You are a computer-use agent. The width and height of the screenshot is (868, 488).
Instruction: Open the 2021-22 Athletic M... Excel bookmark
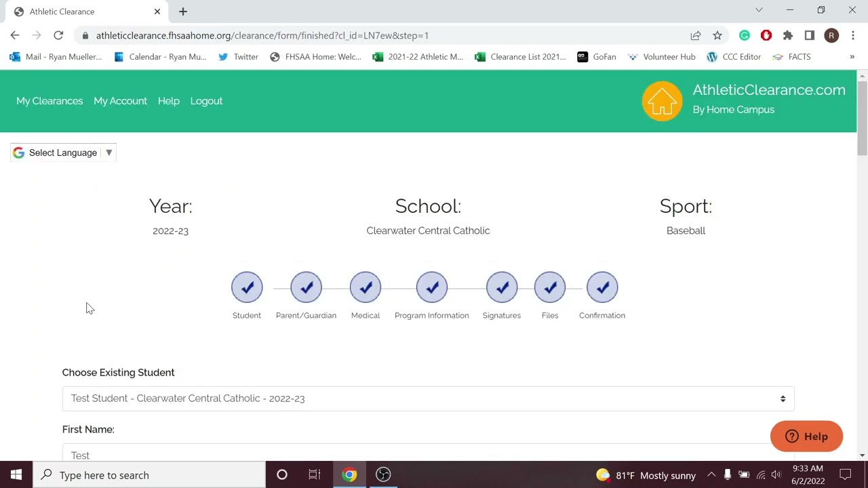tap(418, 57)
